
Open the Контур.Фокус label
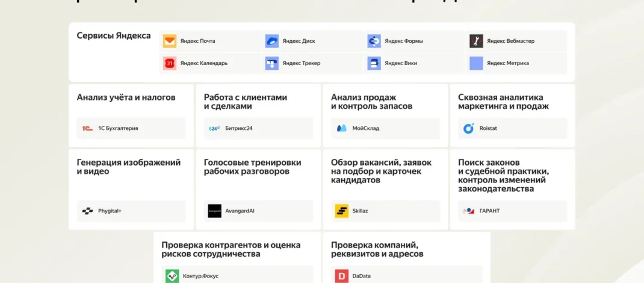pos(201,276)
